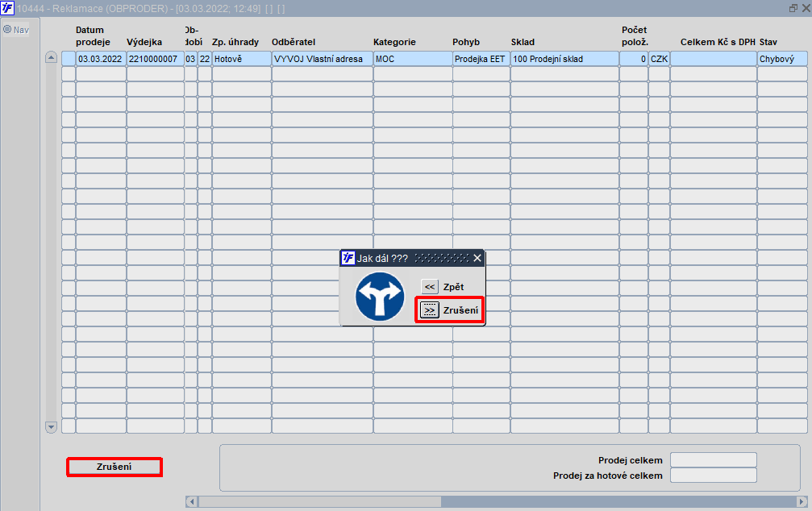Click the horizontal scrollbar right arrow
Image resolution: width=812 pixels, height=511 pixels.
[x=802, y=501]
